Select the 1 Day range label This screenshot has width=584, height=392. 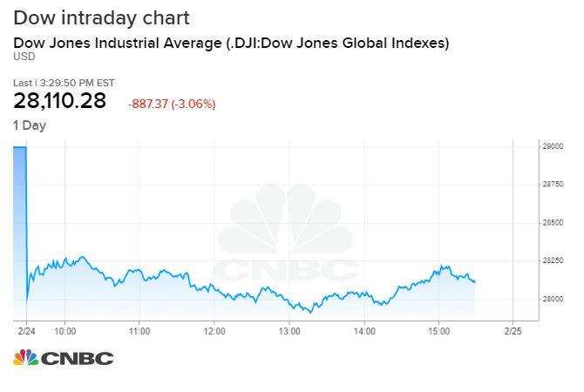(x=29, y=125)
